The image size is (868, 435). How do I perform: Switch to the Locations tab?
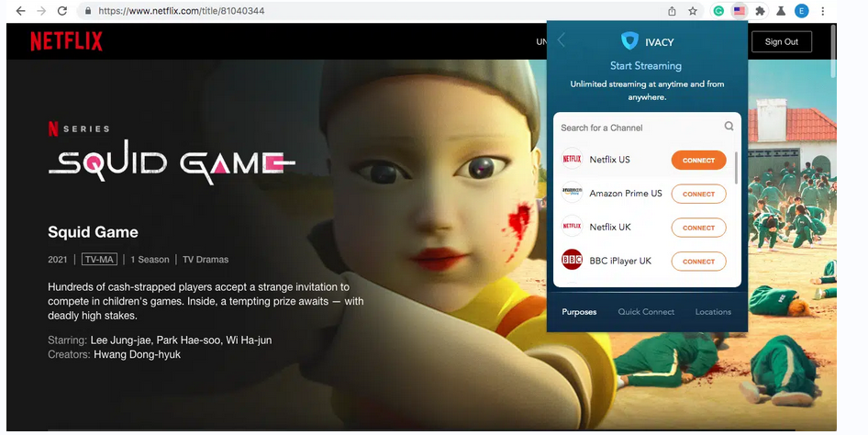pyautogui.click(x=713, y=312)
